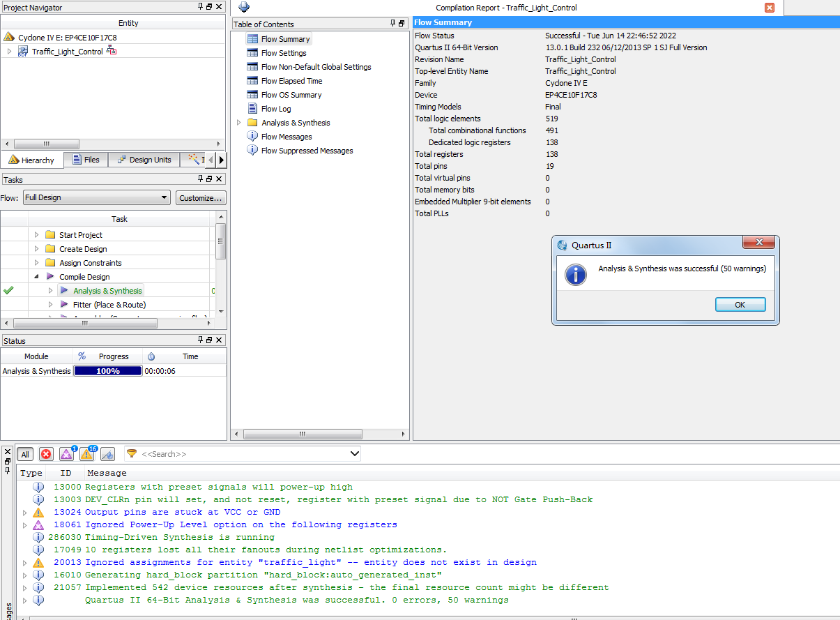Open the message search filter dropdown
This screenshot has width=840, height=620.
coord(354,454)
